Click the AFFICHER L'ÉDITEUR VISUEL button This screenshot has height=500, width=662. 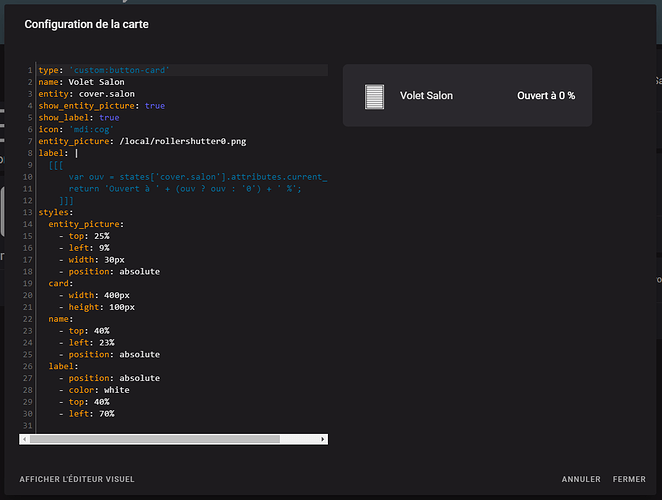coord(77,479)
